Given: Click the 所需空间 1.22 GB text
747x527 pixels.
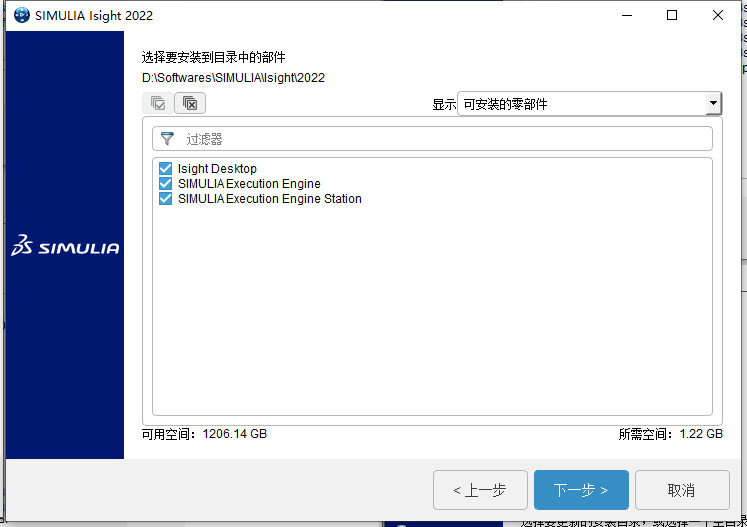Looking at the screenshot, I should pyautogui.click(x=670, y=434).
